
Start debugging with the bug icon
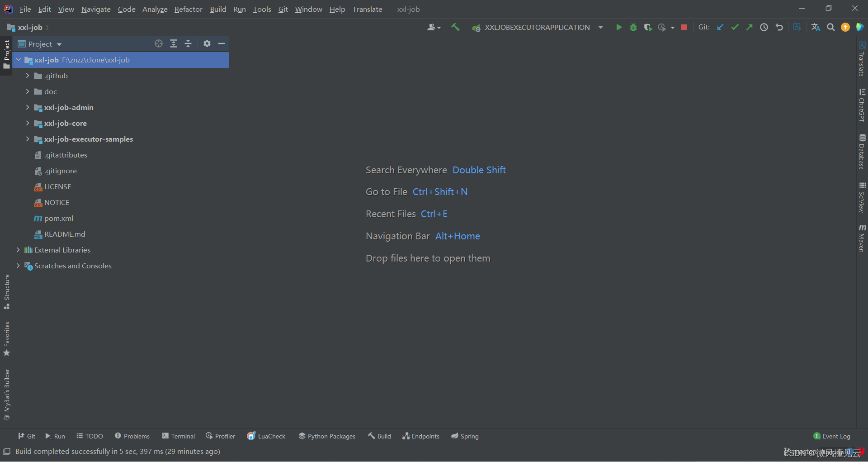click(633, 28)
